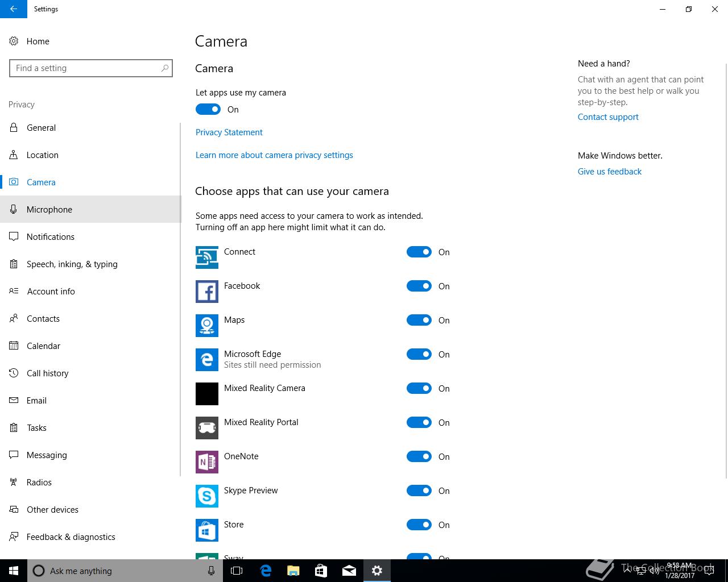Click the Skype Preview app icon
Image resolution: width=728 pixels, height=582 pixels.
(x=207, y=496)
